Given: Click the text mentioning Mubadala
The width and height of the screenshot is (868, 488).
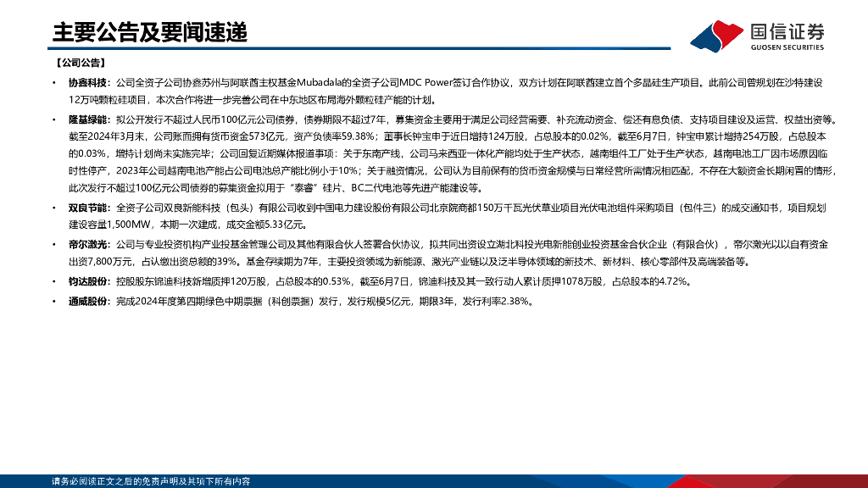Looking at the screenshot, I should [x=320, y=83].
